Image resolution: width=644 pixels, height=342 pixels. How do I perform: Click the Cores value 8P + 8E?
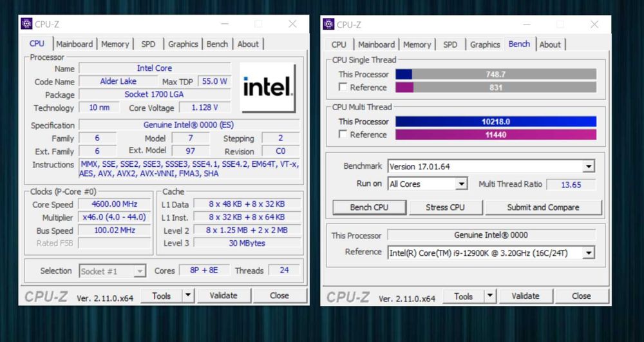(x=204, y=270)
